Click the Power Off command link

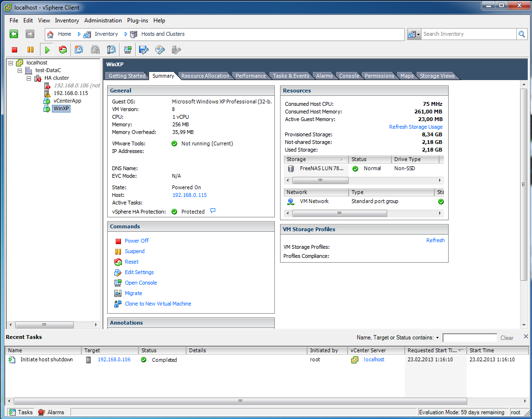[137, 241]
